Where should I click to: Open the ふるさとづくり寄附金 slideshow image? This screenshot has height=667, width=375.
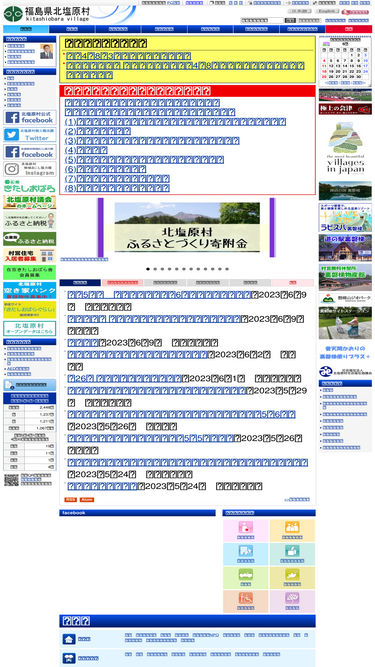click(187, 227)
